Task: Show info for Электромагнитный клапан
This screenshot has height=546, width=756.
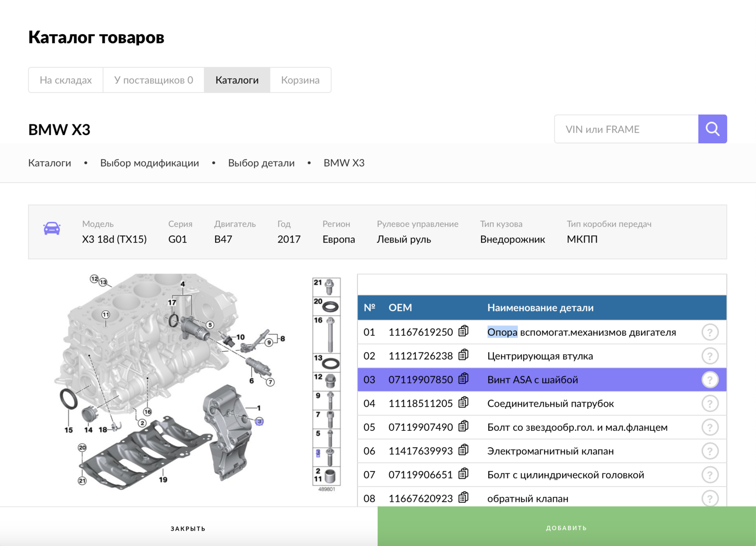Action: coord(709,451)
